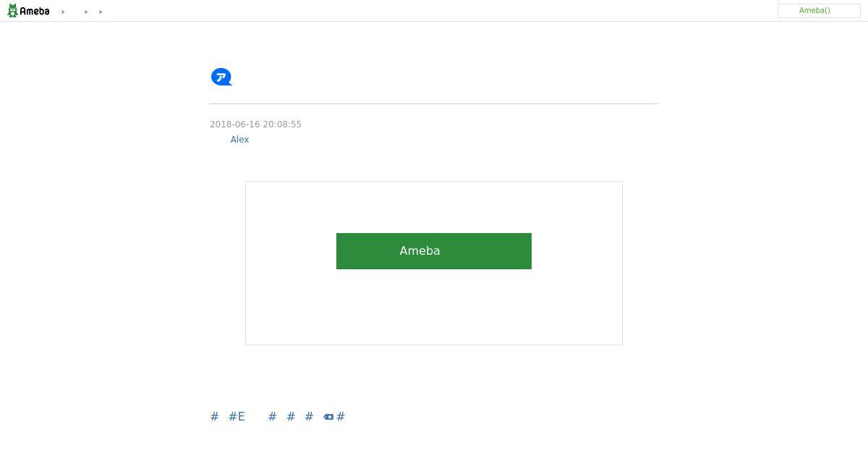Open the #E hashtag link
Screen dimensions: 868x456
coord(237,416)
